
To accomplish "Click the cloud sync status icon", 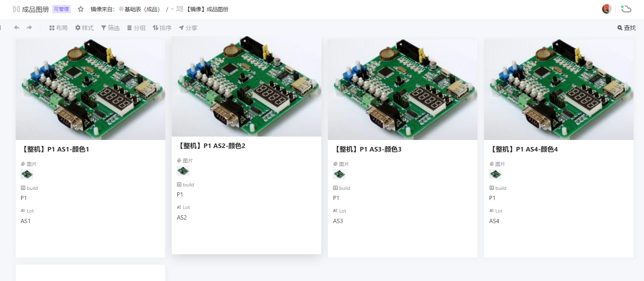I will (x=626, y=9).
